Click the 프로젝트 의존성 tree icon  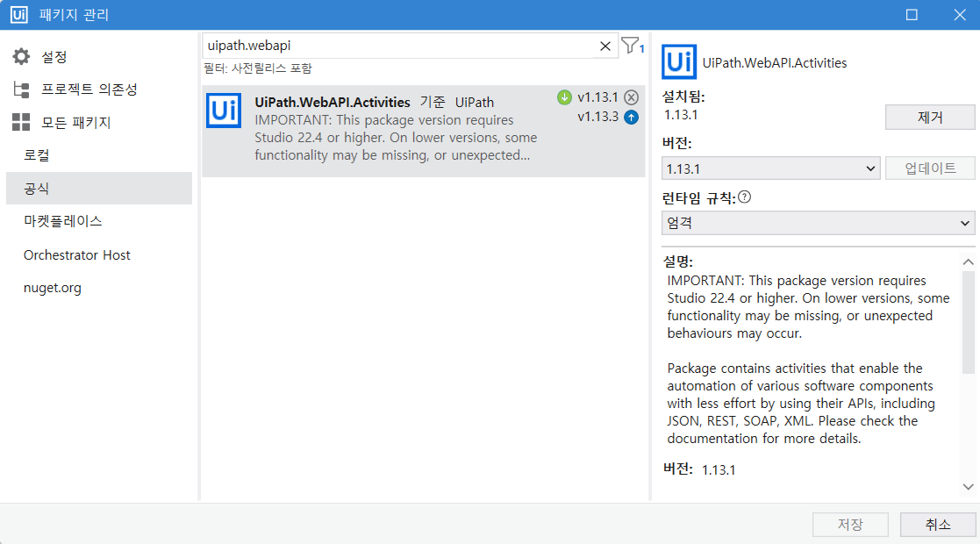[21, 89]
